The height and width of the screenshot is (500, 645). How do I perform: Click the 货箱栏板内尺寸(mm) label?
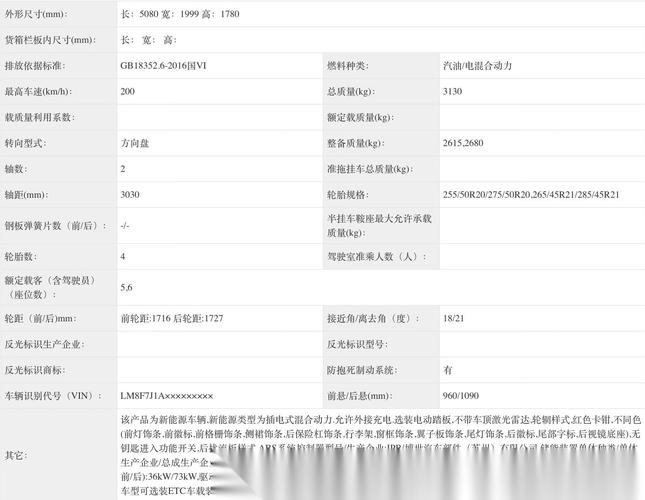tap(50, 40)
